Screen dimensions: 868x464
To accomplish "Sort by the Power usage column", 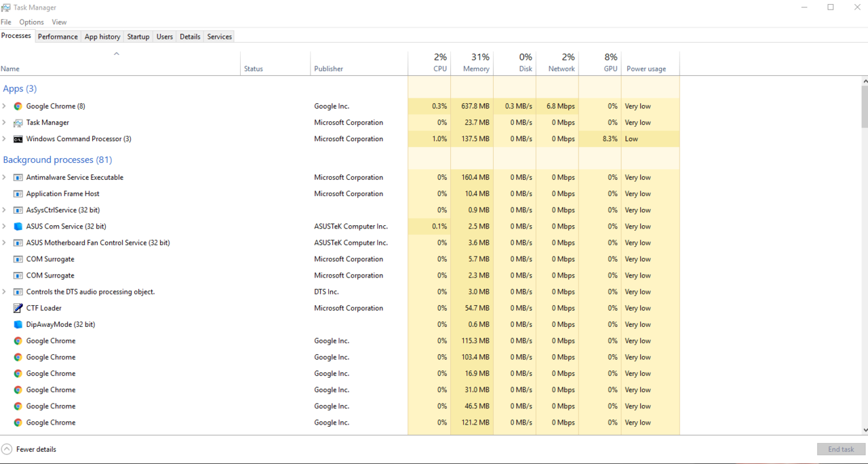I will tap(650, 63).
